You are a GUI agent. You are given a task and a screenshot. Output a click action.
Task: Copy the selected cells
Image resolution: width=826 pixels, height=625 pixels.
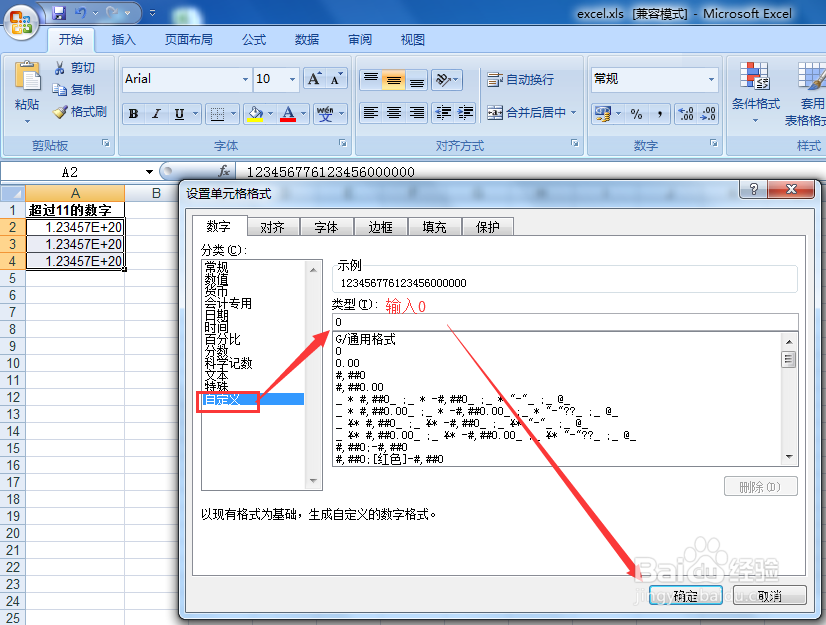coord(75,90)
